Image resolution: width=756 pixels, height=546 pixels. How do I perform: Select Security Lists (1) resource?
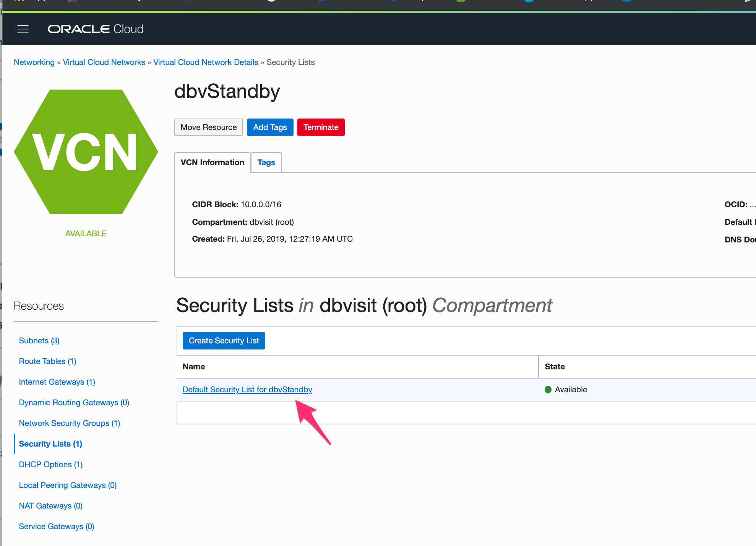point(50,444)
